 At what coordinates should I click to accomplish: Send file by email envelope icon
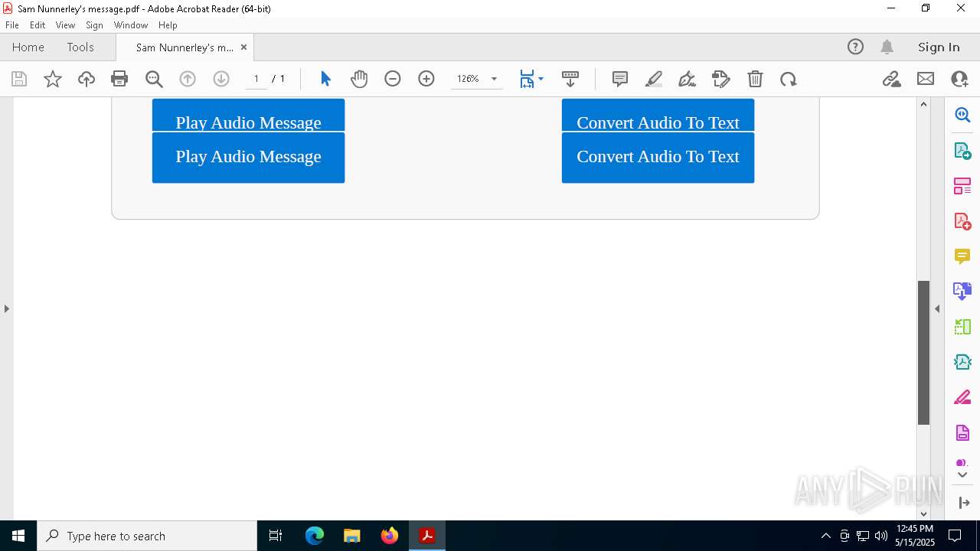point(926,79)
